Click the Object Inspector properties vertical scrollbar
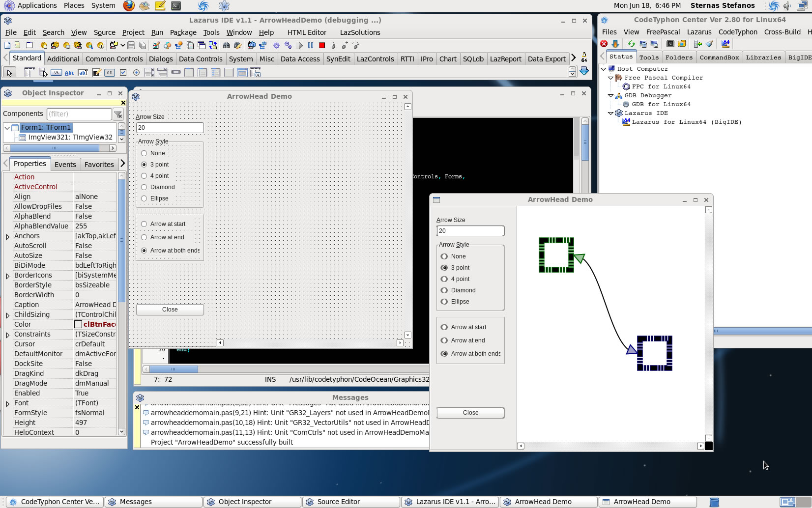 pos(121,304)
